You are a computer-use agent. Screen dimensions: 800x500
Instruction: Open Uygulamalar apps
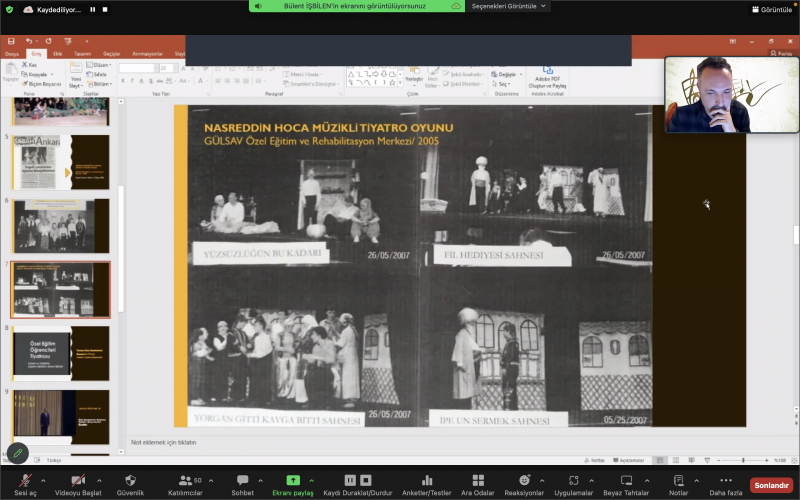point(573,485)
